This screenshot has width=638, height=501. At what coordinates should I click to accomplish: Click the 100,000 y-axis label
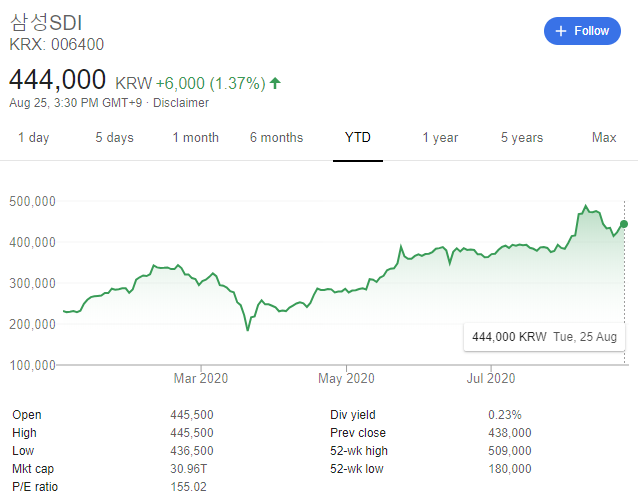click(x=32, y=365)
